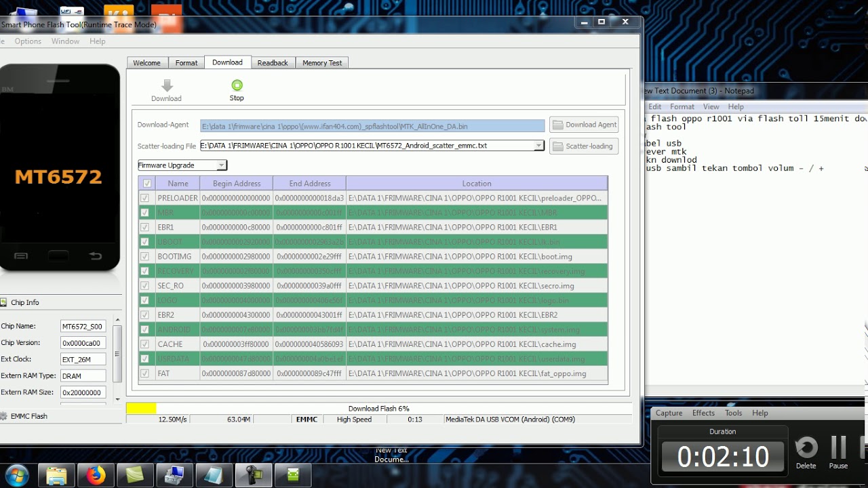
Task: Toggle the FAT row checkbox
Action: tap(144, 373)
